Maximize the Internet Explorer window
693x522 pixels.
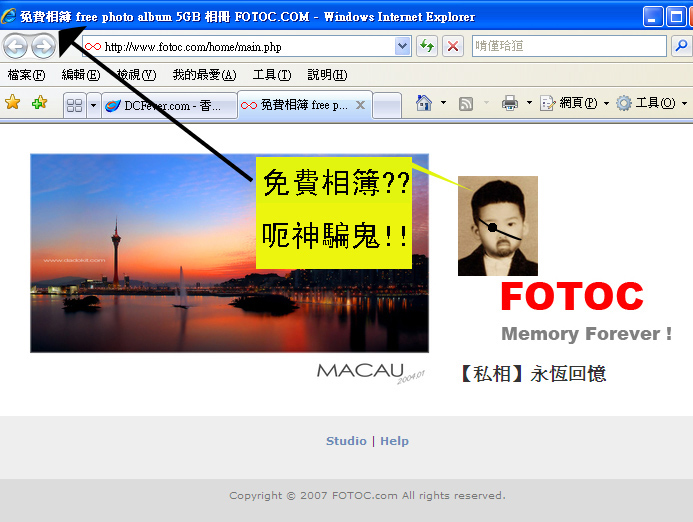coord(676,17)
